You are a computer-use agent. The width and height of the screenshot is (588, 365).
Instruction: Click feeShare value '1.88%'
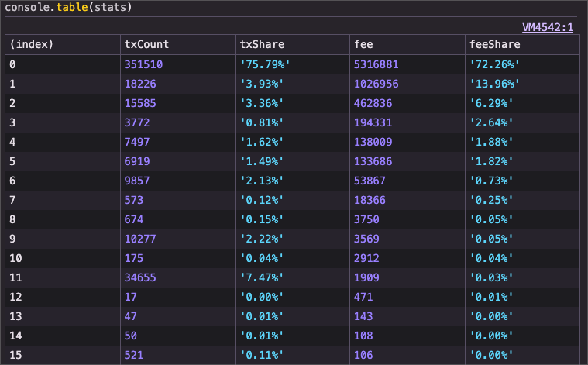point(491,142)
